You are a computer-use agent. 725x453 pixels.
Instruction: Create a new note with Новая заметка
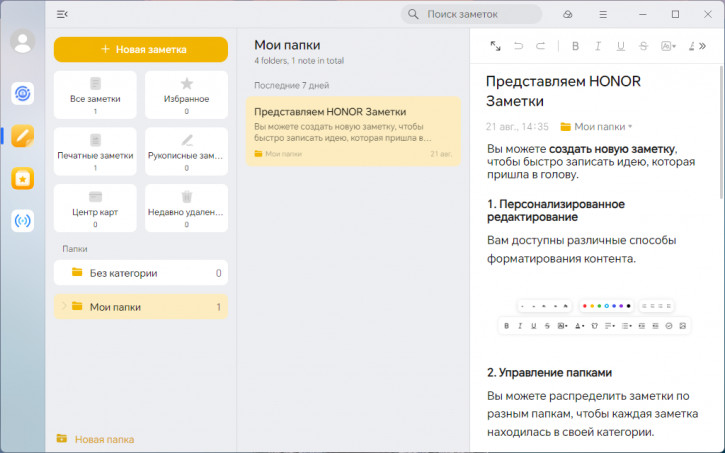tap(141, 49)
